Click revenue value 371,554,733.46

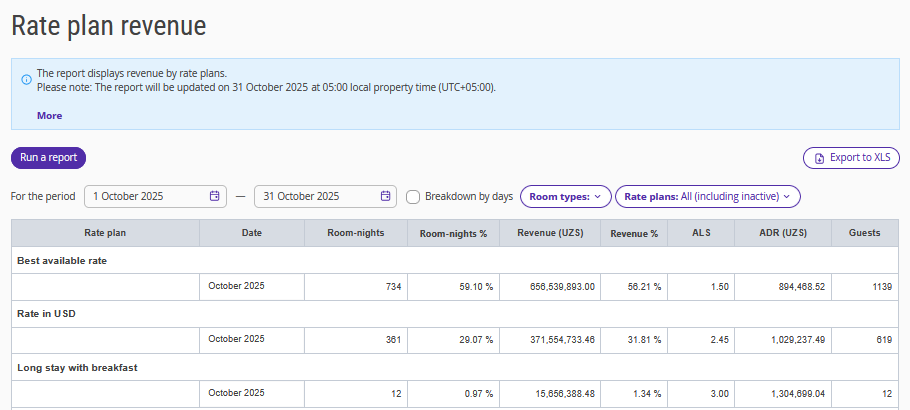(x=562, y=340)
